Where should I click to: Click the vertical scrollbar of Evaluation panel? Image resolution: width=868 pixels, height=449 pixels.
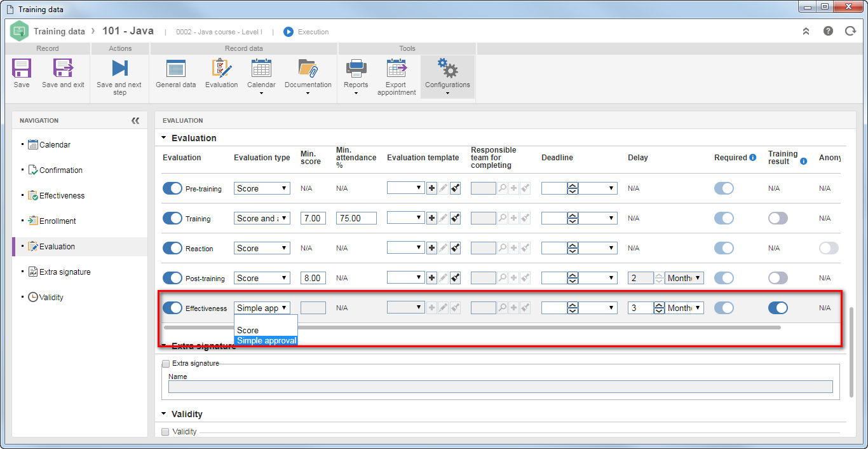click(x=852, y=352)
